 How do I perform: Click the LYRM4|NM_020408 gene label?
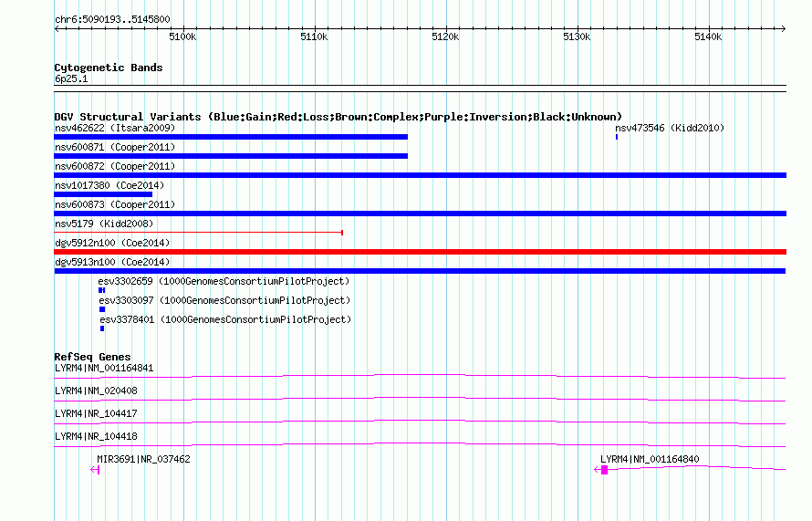coord(96,391)
